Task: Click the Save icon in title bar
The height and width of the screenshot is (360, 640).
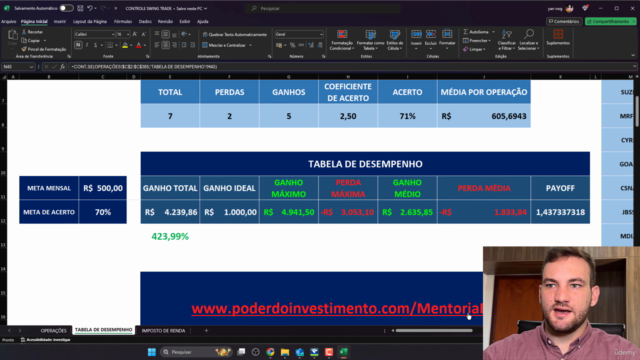Action: pyautogui.click(x=80, y=8)
